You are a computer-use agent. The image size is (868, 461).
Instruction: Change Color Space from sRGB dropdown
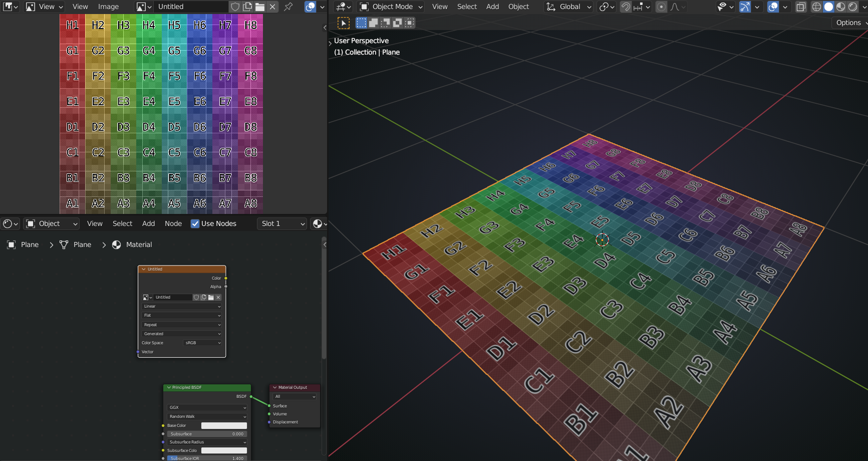point(201,343)
